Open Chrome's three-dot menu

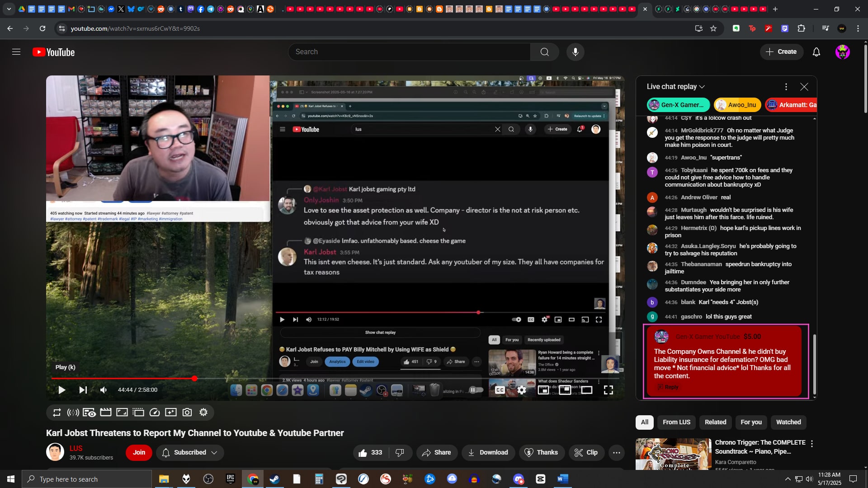click(858, 28)
